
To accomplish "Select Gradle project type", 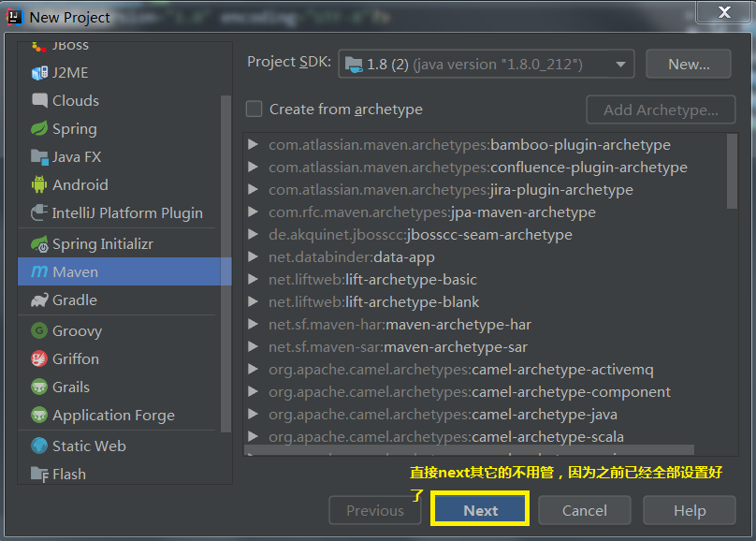I will [x=119, y=300].
